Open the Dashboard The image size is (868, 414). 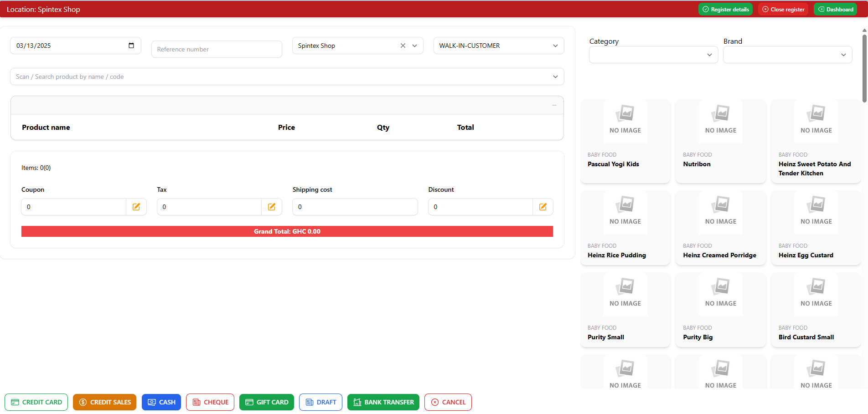pos(835,9)
